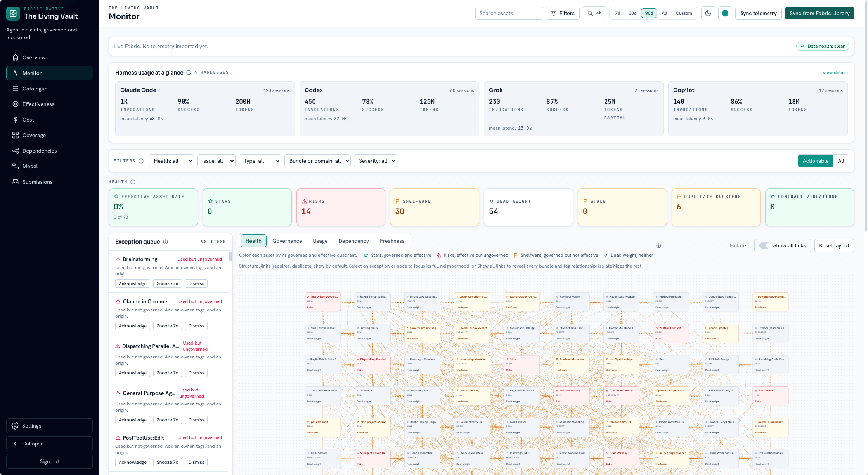
Task: Click the Data health: clean badge
Action: coord(823,46)
